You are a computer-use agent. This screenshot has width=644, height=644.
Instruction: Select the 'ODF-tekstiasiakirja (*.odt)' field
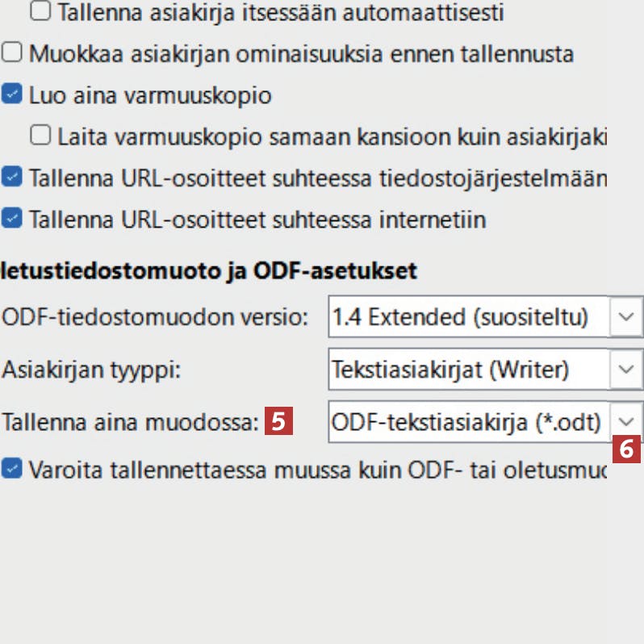point(468,422)
